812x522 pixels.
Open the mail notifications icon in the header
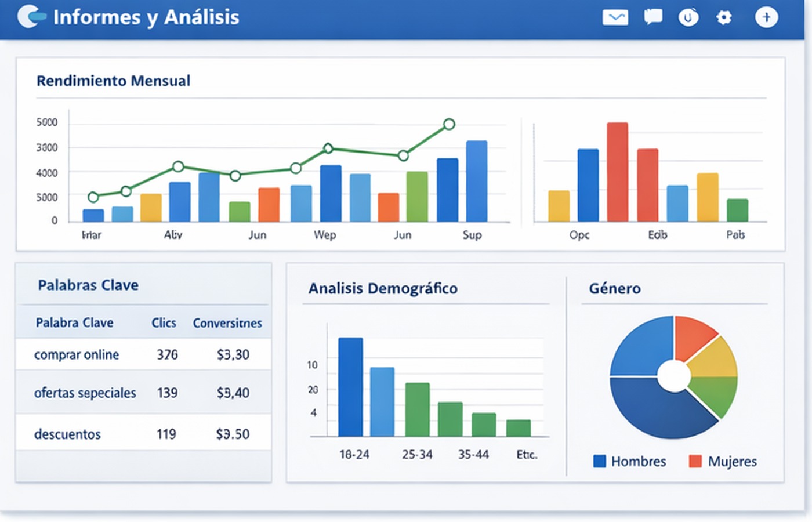point(615,17)
